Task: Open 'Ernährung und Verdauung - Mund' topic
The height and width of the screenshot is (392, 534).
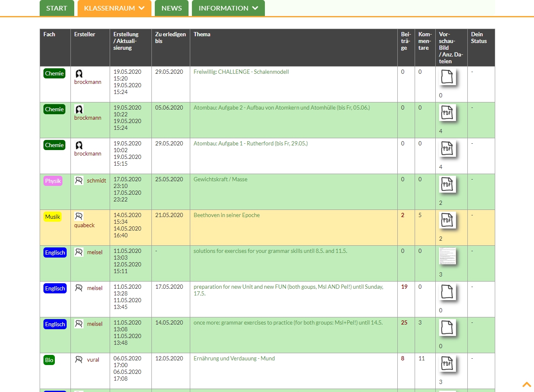Action: pos(234,358)
